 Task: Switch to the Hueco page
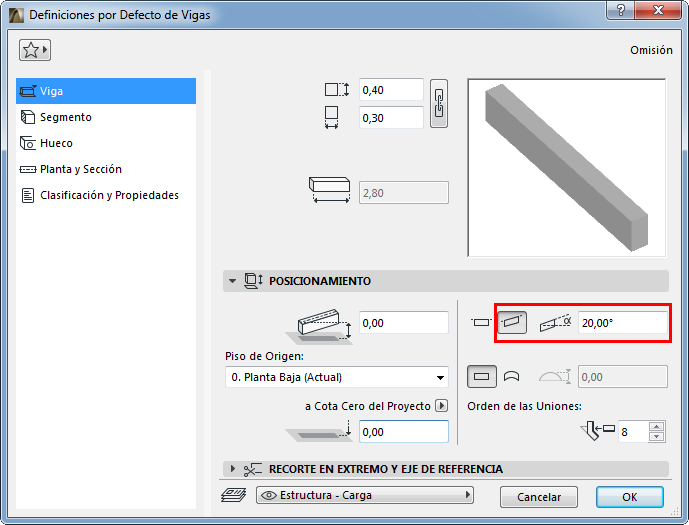106,143
